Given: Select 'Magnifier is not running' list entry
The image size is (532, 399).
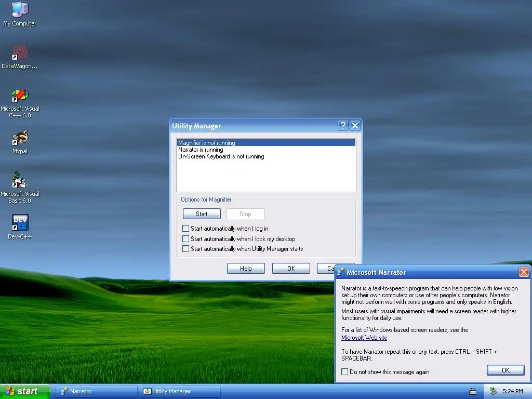Looking at the screenshot, I should click(x=266, y=143).
